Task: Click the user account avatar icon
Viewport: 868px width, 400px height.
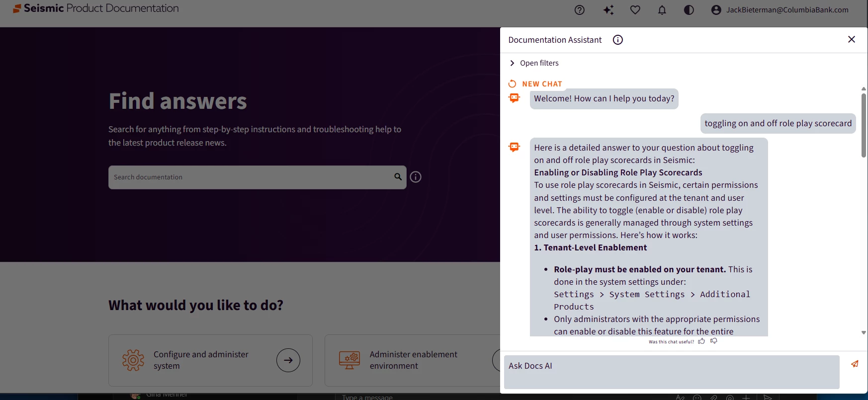Action: click(x=716, y=10)
